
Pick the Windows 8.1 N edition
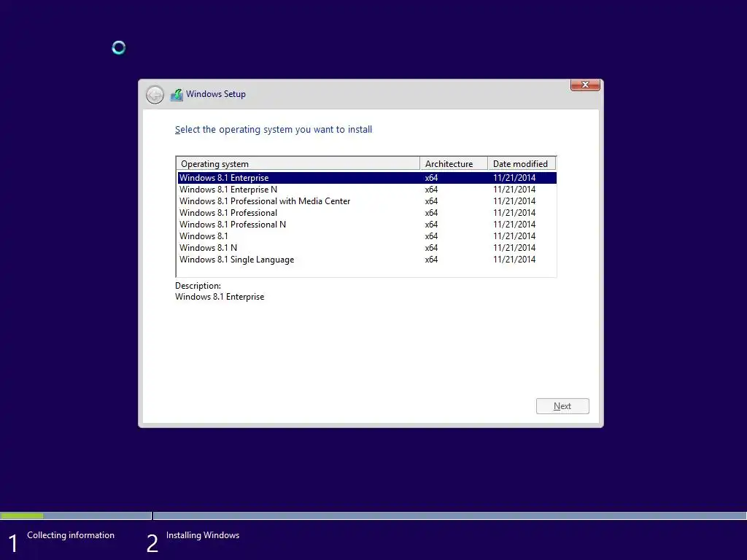367,248
